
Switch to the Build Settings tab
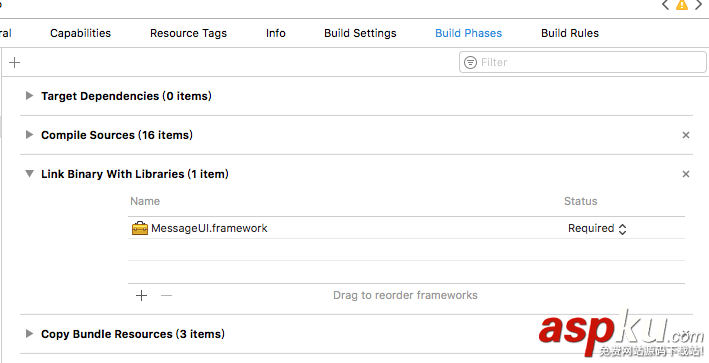[360, 33]
